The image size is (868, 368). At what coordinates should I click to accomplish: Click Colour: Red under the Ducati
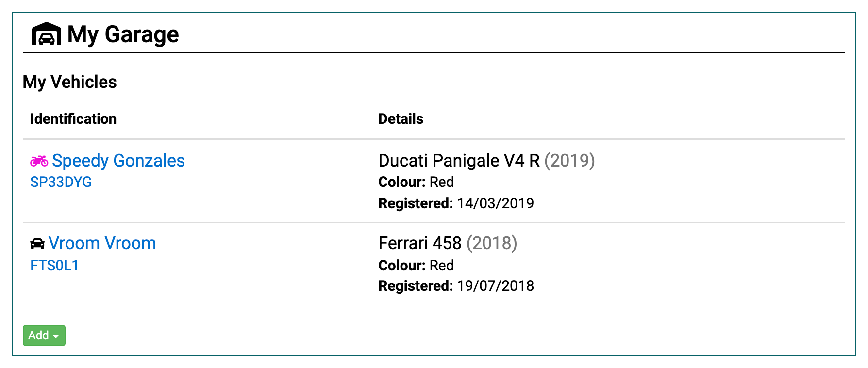click(416, 182)
